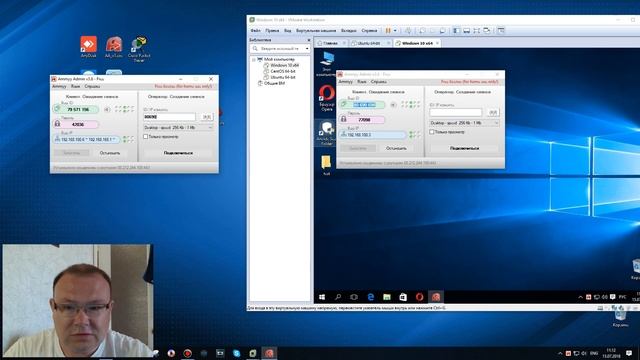Open Task View in guest taskbar
The width and height of the screenshot is (640, 360).
354,297
